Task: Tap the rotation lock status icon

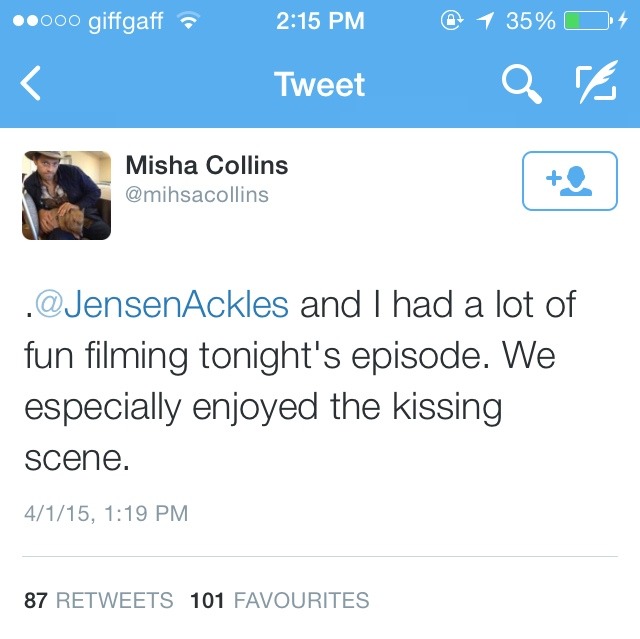Action: pyautogui.click(x=451, y=20)
